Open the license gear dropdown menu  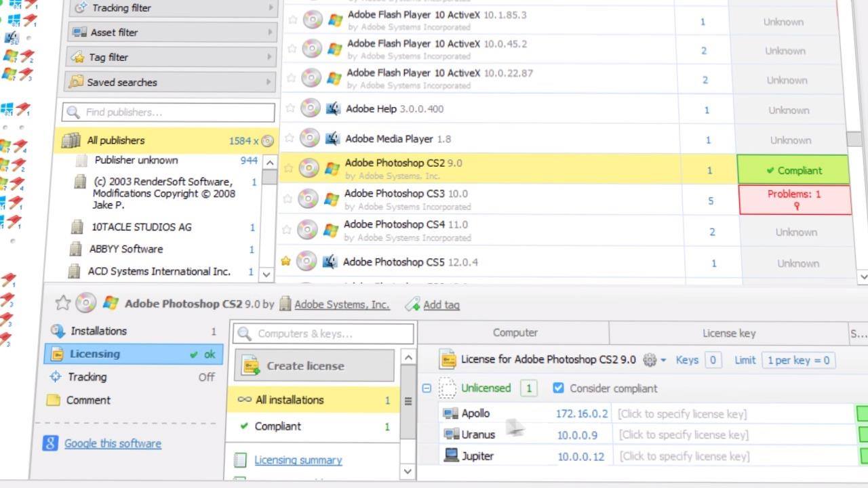click(x=654, y=360)
